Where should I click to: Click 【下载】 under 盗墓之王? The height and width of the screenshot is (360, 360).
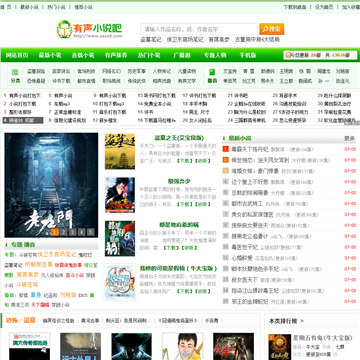click(184, 161)
